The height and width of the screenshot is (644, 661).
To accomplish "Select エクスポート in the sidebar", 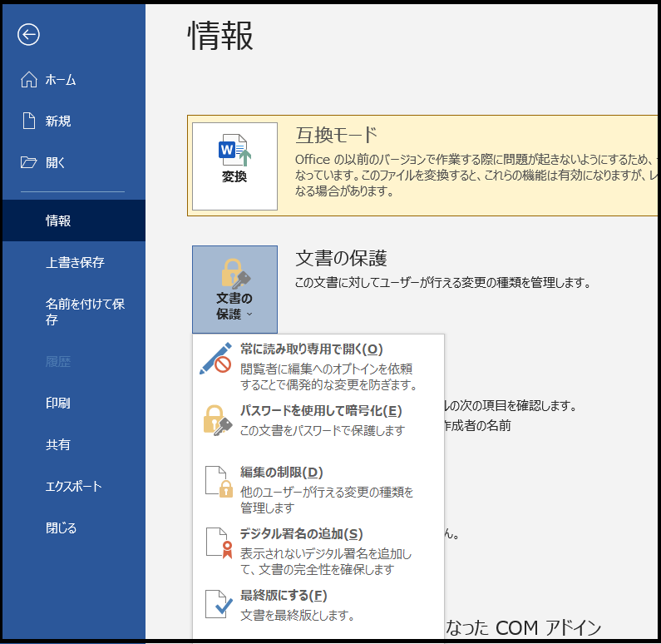I will (x=73, y=487).
